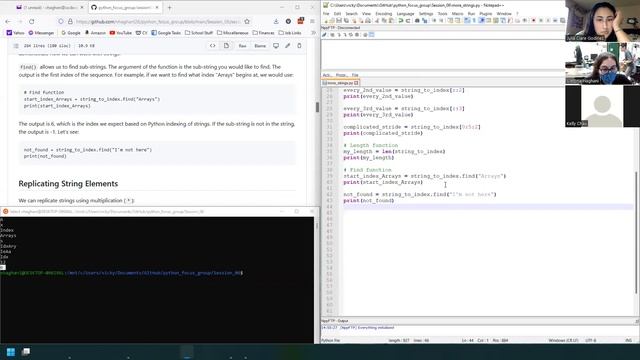The width and height of the screenshot is (640, 360).
Task: Toggle synchronized horizontal scrolling in Notepad++
Action: (x=458, y=20)
